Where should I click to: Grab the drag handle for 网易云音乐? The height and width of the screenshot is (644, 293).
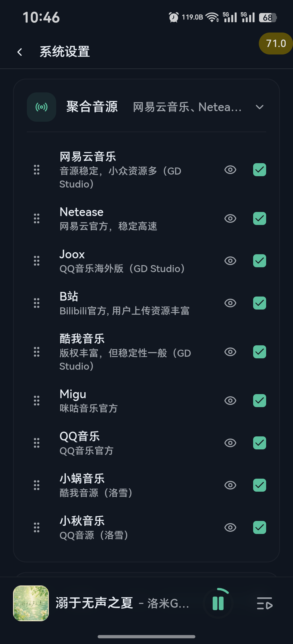coord(37,170)
